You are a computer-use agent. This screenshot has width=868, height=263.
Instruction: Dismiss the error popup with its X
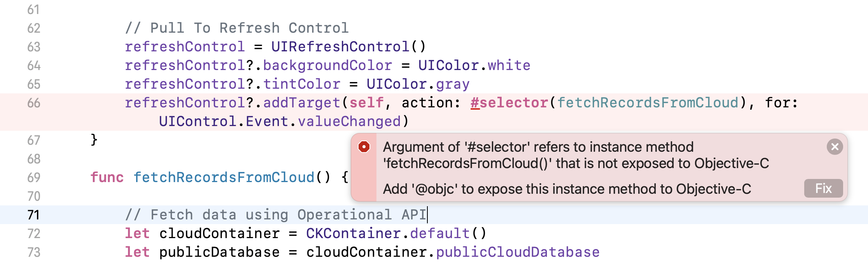[835, 147]
